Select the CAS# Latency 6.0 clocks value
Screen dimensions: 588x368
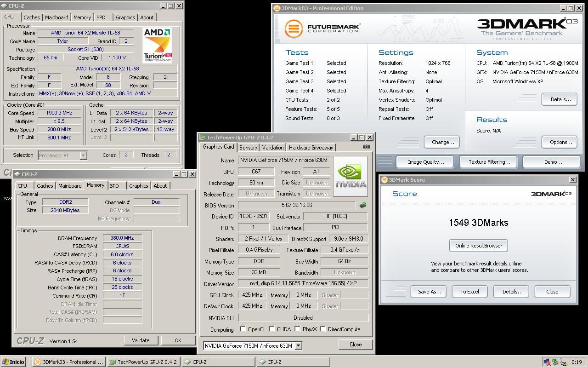coord(122,254)
